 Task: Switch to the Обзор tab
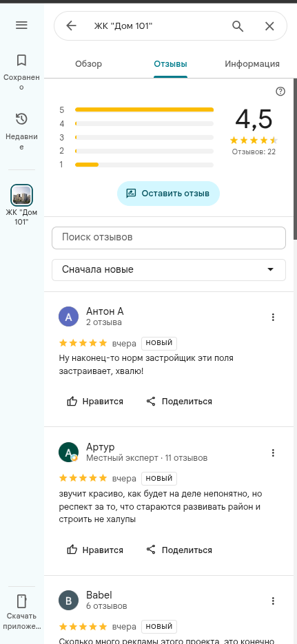pos(88,63)
